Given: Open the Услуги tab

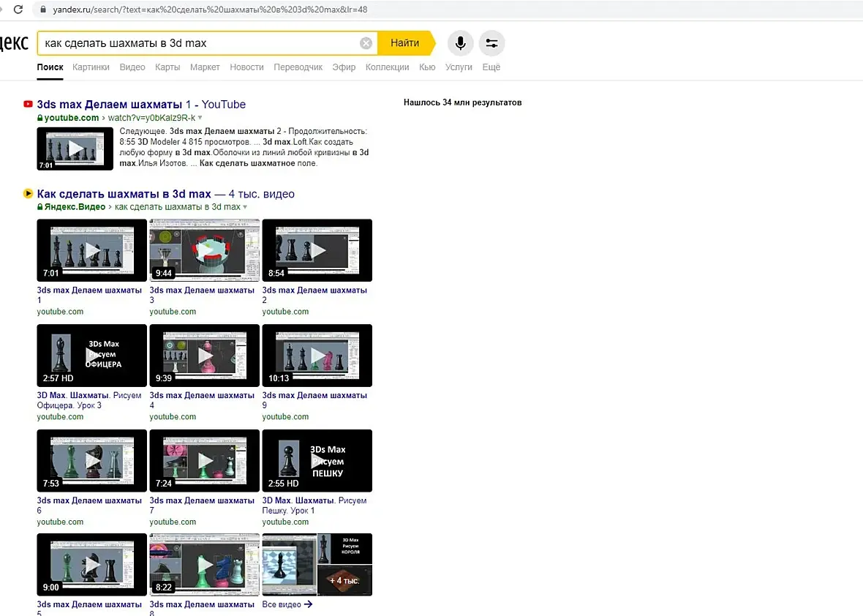Looking at the screenshot, I should click(459, 67).
